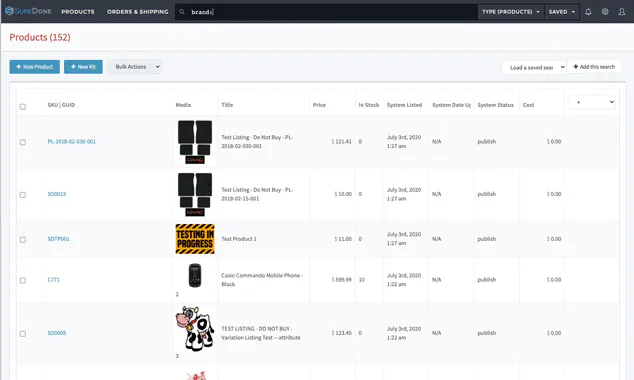This screenshot has width=634, height=380.
Task: Toggle the select-all checkbox in header
Action: click(x=23, y=107)
